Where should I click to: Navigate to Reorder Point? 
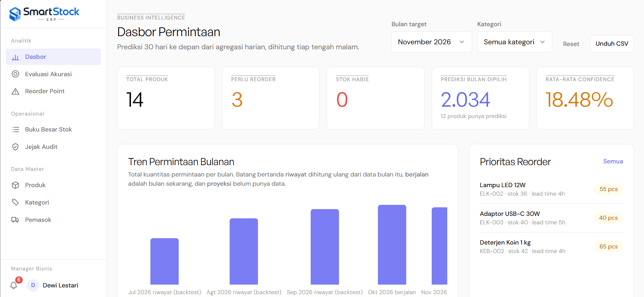coord(53,91)
